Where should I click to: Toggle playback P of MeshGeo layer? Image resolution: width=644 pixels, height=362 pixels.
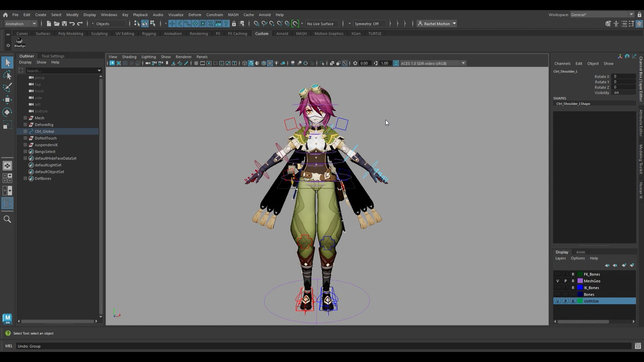tap(565, 281)
